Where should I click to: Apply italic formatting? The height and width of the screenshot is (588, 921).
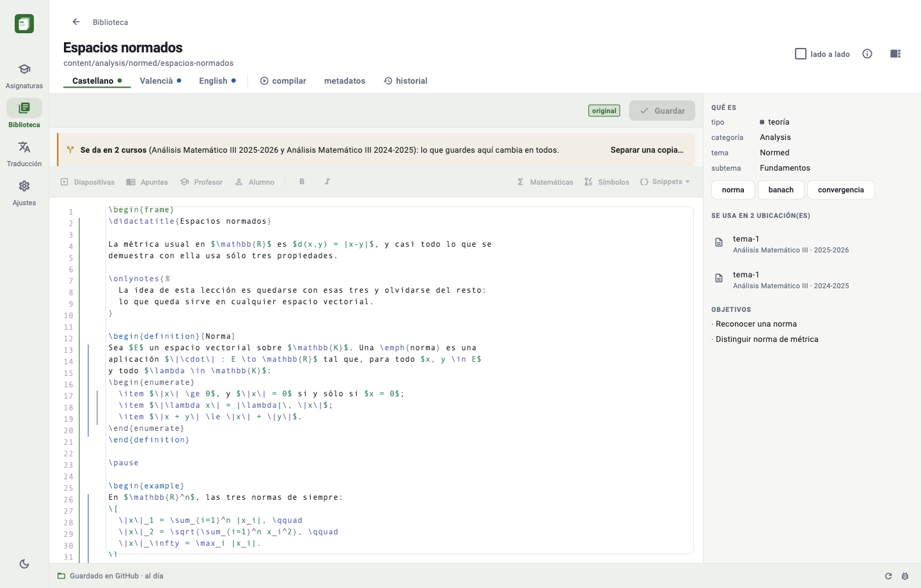[327, 182]
